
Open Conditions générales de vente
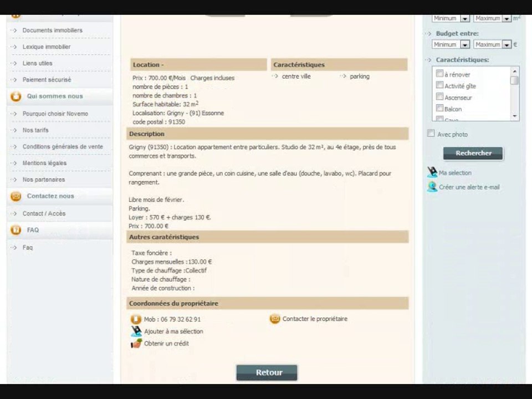63,146
